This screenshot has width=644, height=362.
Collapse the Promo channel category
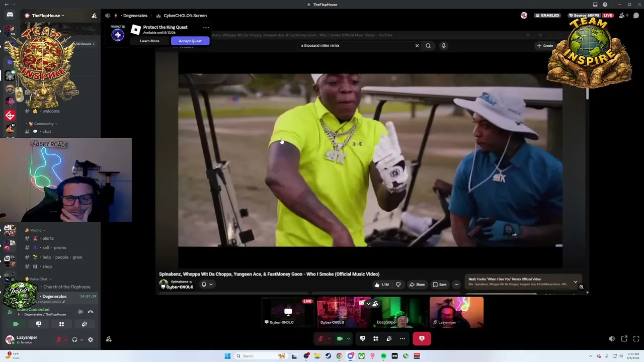[x=36, y=230]
